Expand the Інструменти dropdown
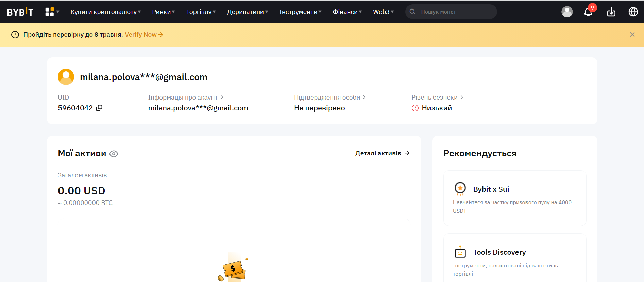Screen dimensions: 644x282 pyautogui.click(x=300, y=12)
